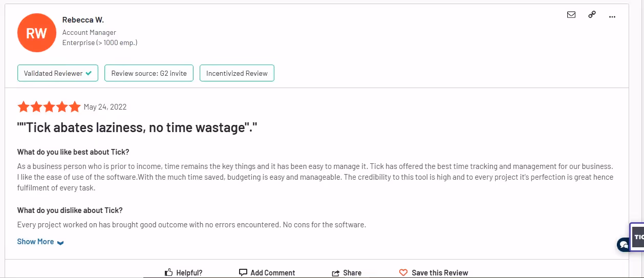Click the share arrow icon
This screenshot has height=278, width=644.
(x=336, y=273)
